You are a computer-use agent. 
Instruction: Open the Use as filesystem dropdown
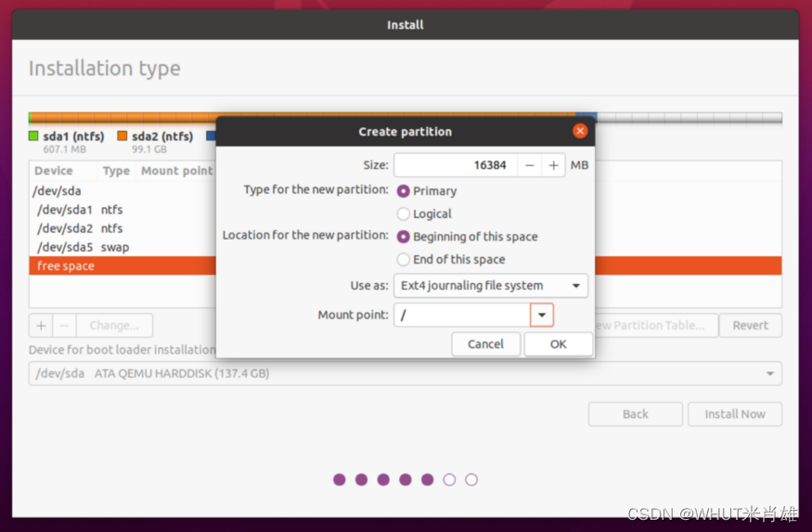tap(490, 285)
